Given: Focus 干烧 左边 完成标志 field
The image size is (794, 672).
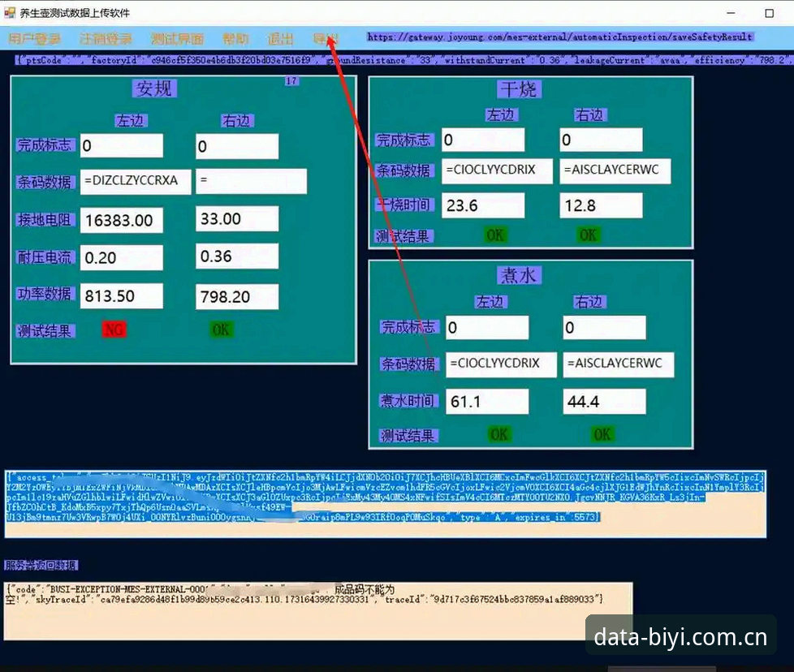Looking at the screenshot, I should (483, 140).
